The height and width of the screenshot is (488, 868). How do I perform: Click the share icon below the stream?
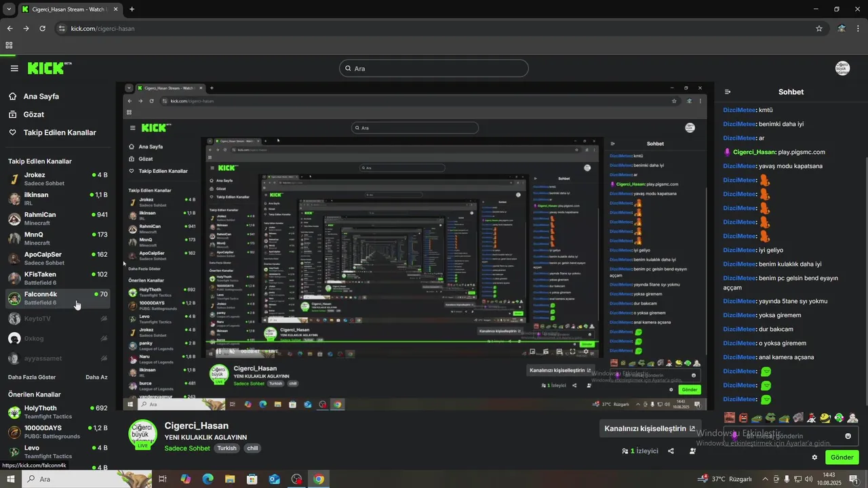tap(671, 451)
